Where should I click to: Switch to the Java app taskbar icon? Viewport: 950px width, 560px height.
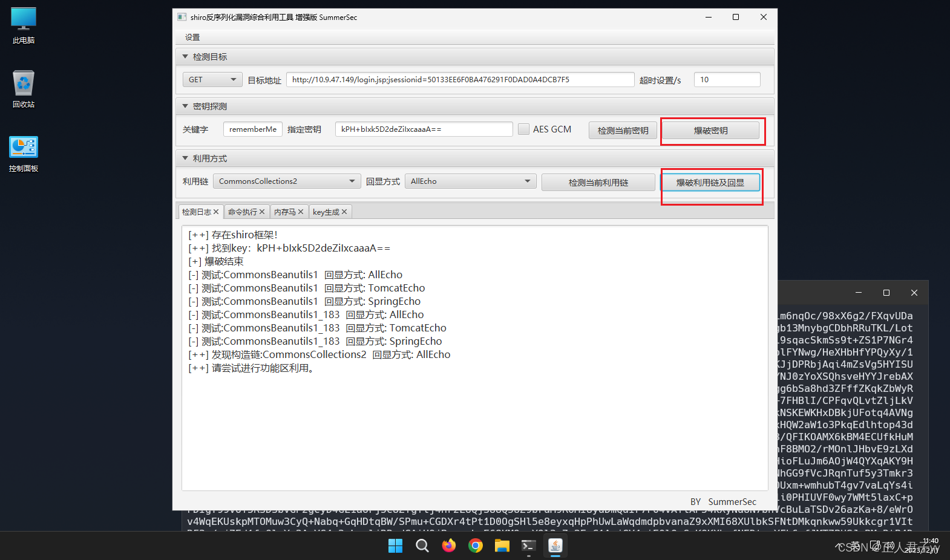pyautogui.click(x=555, y=545)
